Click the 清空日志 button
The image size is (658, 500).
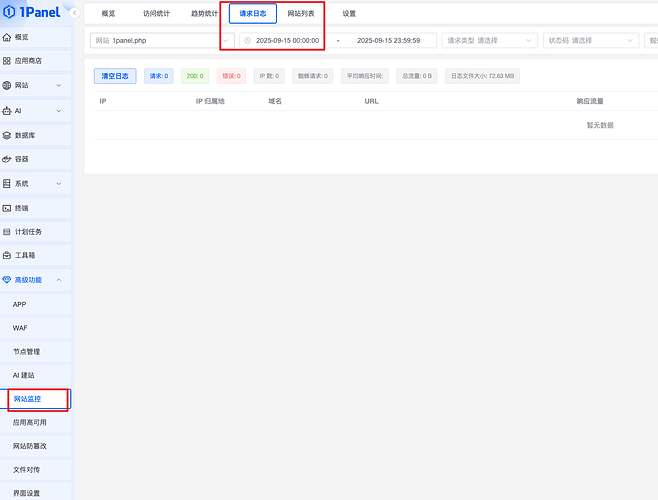pyautogui.click(x=115, y=76)
